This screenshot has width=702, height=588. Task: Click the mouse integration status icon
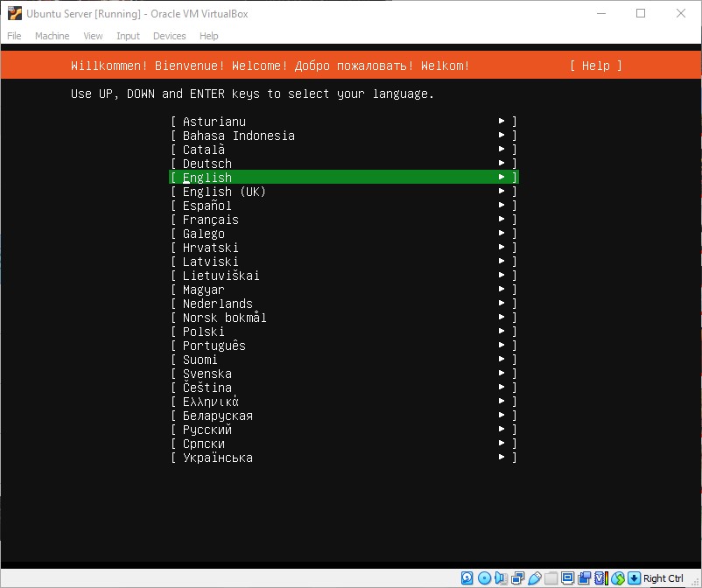618,578
